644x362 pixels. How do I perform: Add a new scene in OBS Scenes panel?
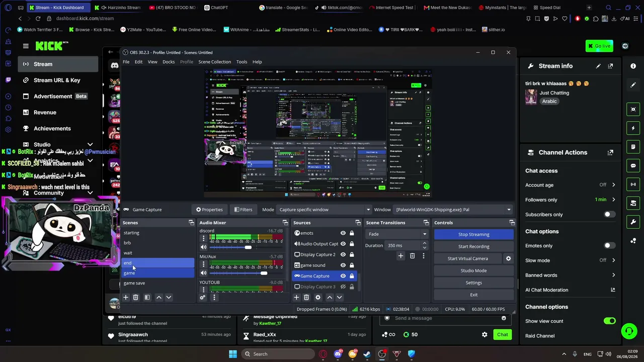point(126,298)
